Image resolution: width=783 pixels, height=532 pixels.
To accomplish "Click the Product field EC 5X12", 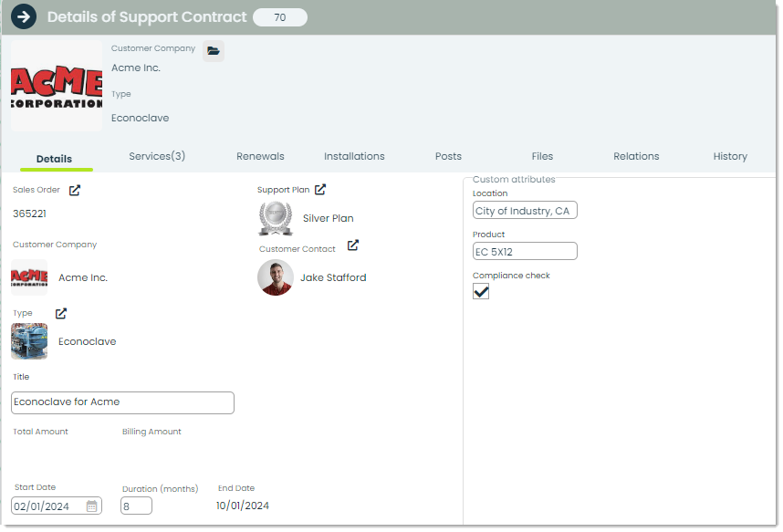I will click(525, 251).
